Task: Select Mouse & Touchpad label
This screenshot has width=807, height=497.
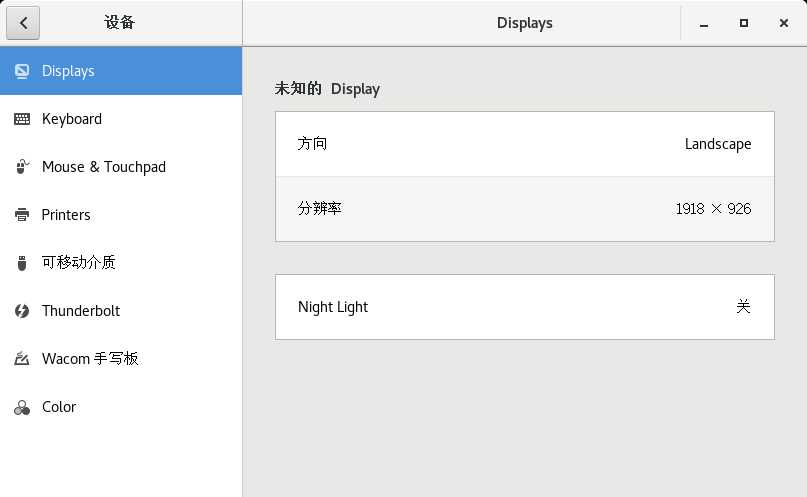Action: pyautogui.click(x=104, y=167)
